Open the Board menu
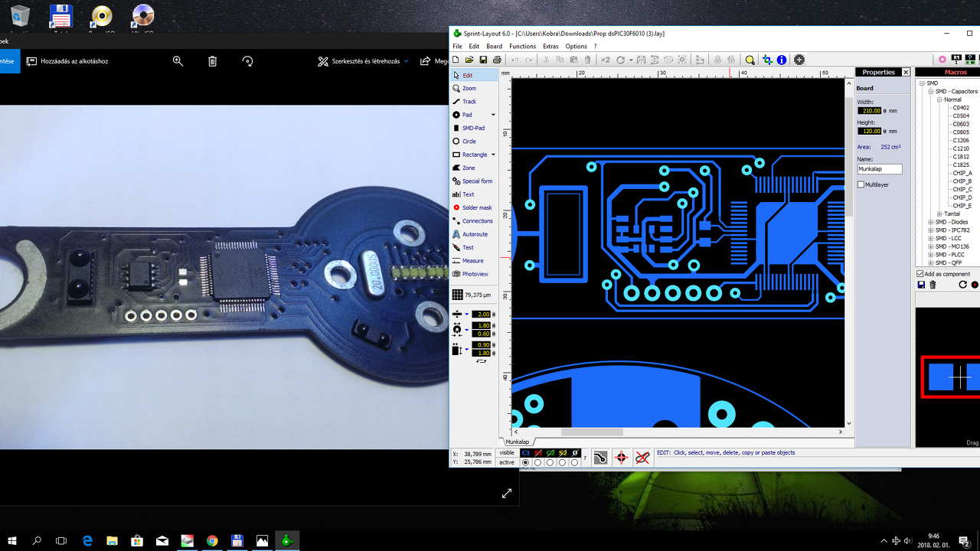980x551 pixels. click(x=495, y=47)
